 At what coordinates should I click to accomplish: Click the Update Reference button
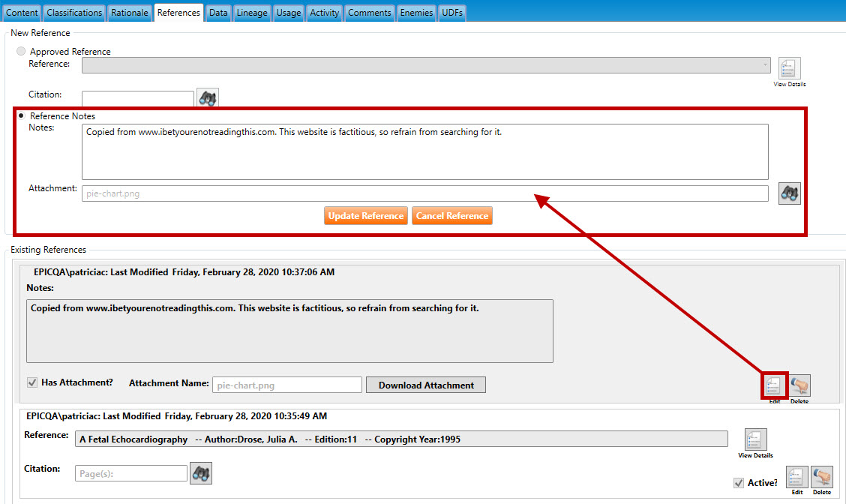366,216
